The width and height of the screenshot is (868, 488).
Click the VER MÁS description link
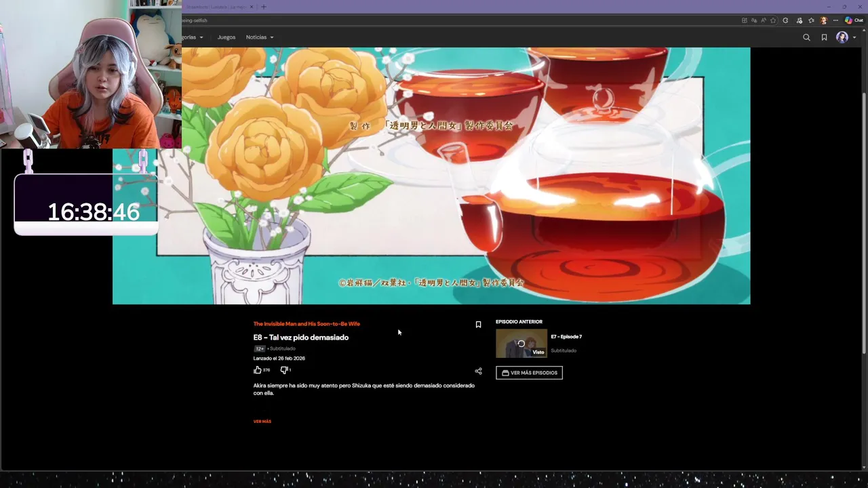tap(262, 422)
